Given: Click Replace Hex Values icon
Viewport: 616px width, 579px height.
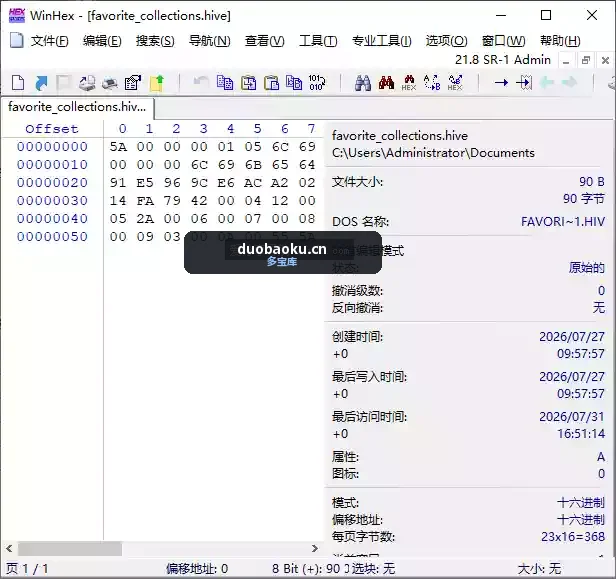Looking at the screenshot, I should (455, 83).
